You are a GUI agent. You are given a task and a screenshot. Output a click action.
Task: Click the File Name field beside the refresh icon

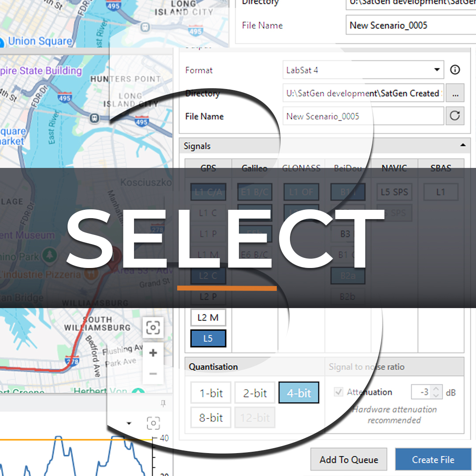363,116
